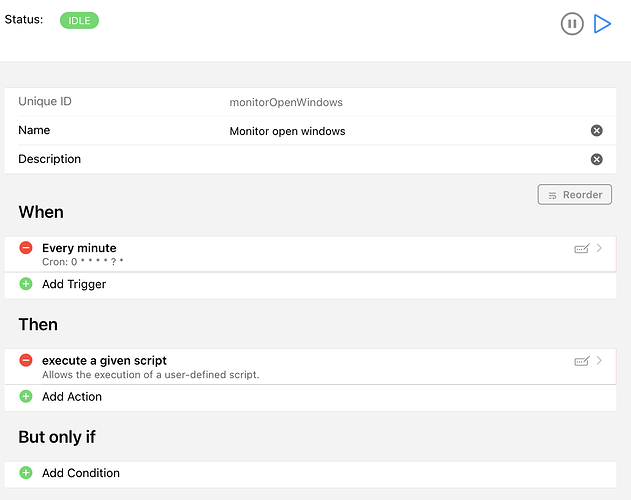Click the green plus beside Add Trigger
The image size is (631, 500).
[x=26, y=284]
